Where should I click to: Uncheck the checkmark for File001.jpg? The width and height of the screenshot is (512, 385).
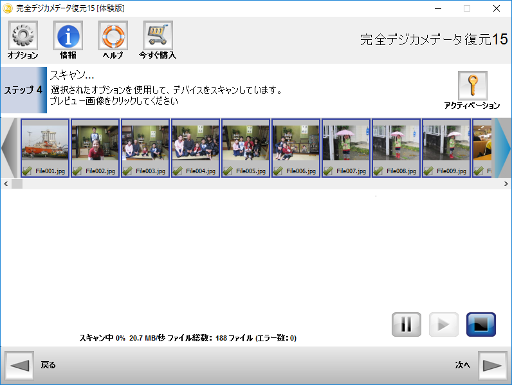(27, 171)
